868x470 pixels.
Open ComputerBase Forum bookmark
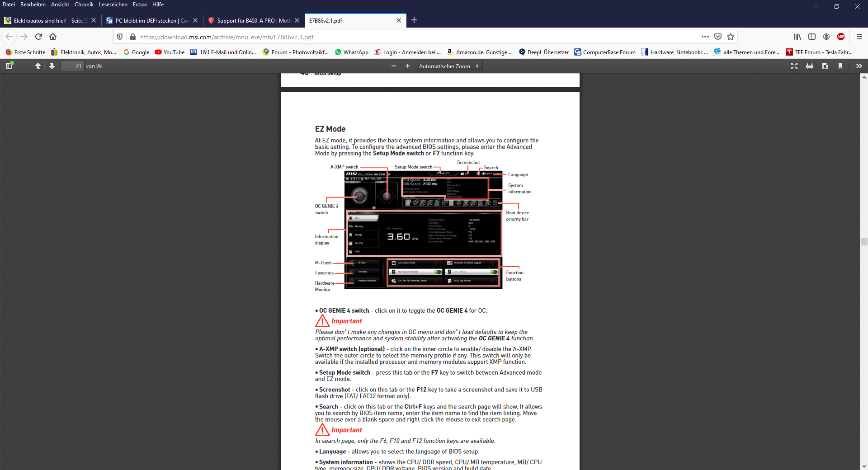605,52
